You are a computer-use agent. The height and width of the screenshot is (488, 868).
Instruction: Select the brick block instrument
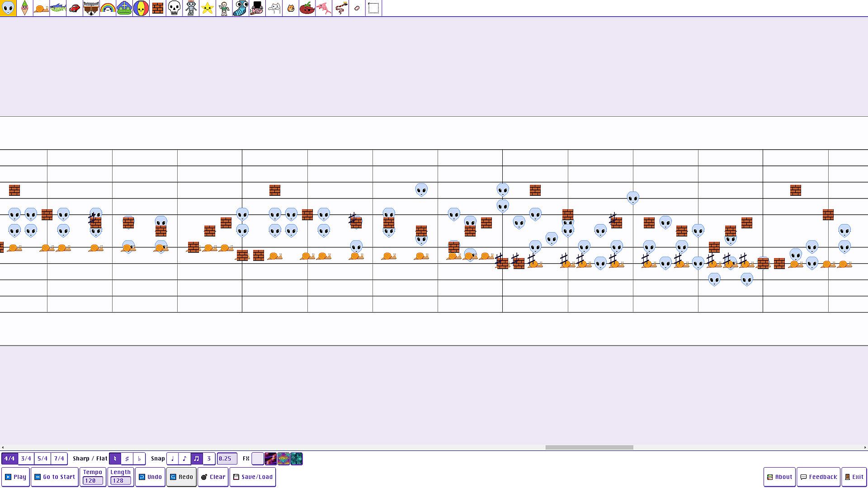click(158, 8)
